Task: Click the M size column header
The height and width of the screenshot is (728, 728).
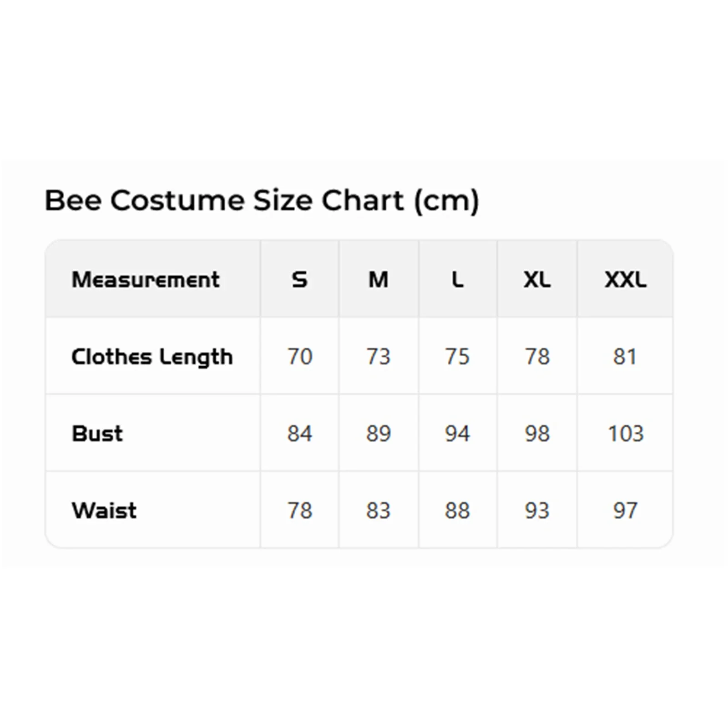Action: click(x=378, y=279)
